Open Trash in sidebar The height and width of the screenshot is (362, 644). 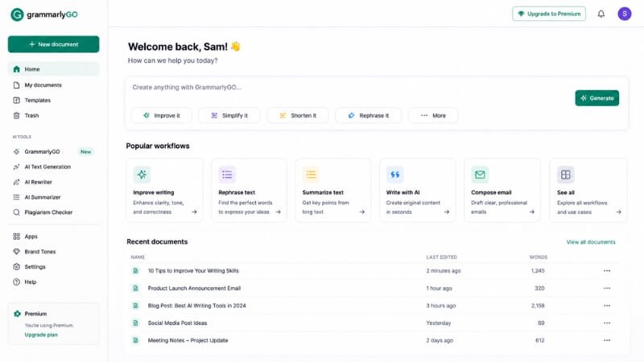[x=53, y=115]
